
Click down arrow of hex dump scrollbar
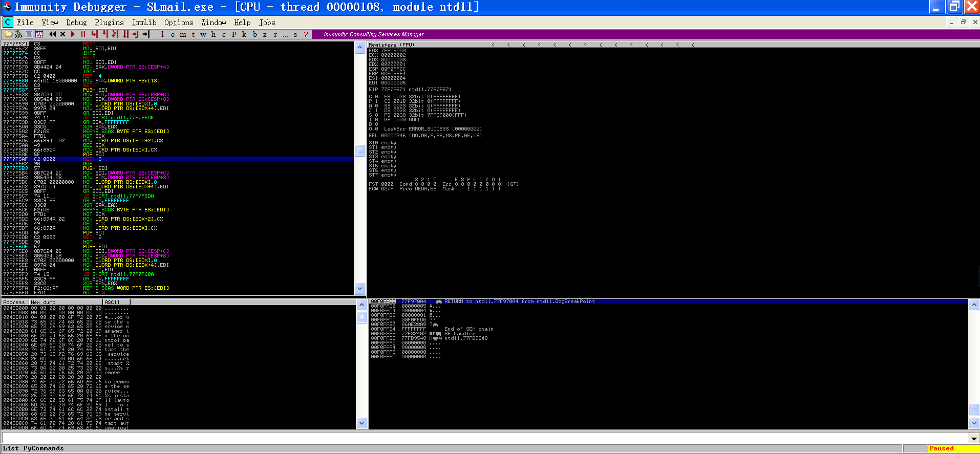coord(361,423)
